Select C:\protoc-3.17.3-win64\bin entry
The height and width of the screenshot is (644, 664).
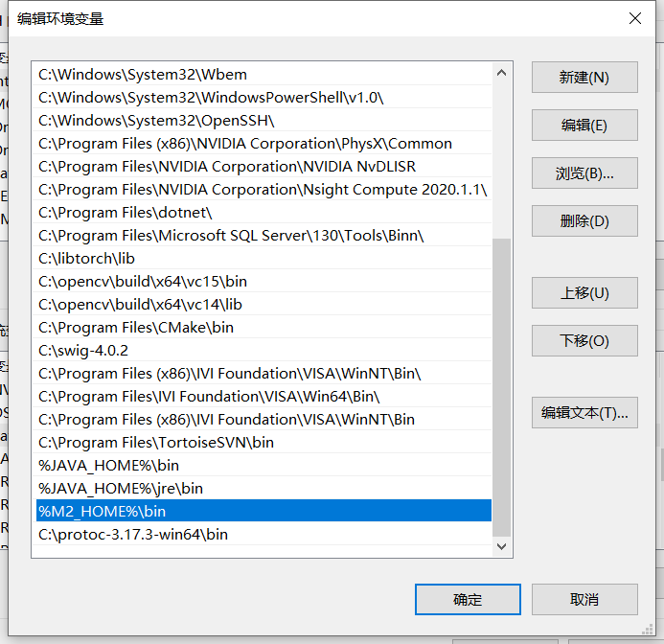pos(263,534)
